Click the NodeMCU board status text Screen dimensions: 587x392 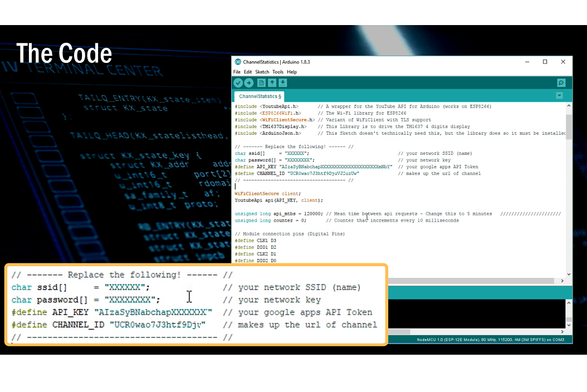tap(490, 339)
